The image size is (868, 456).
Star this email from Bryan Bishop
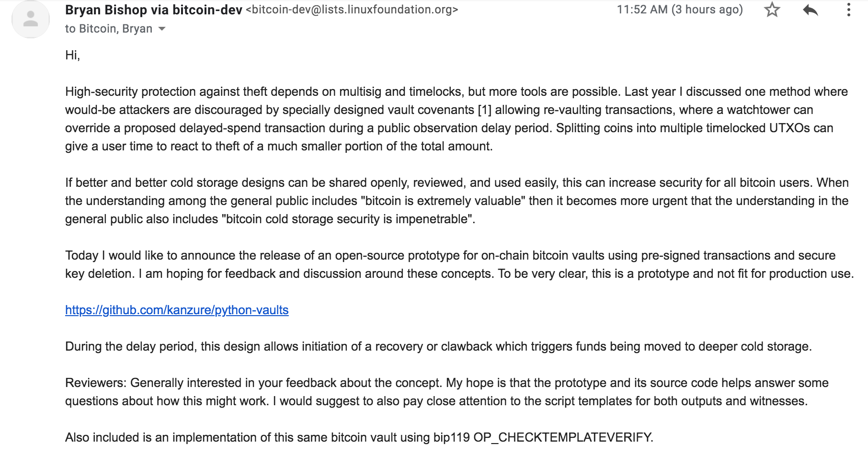772,10
